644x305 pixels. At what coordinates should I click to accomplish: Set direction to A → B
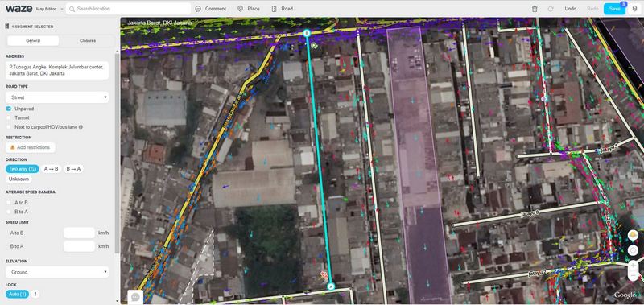52,169
